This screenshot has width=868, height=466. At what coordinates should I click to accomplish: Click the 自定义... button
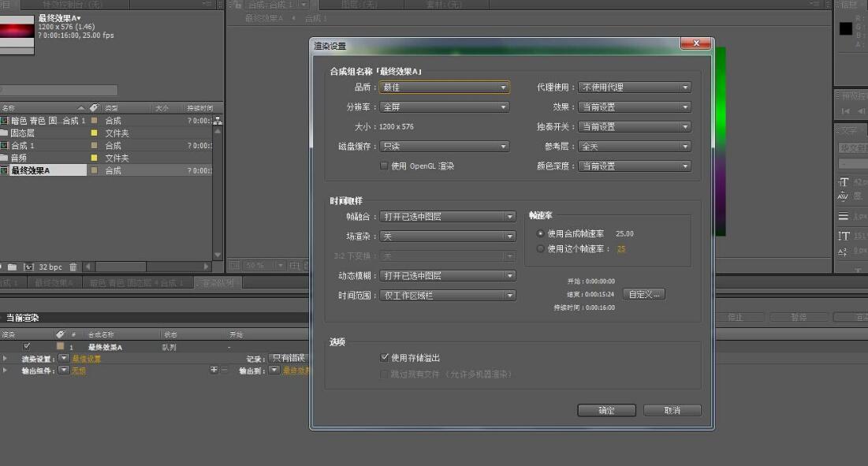pyautogui.click(x=644, y=294)
